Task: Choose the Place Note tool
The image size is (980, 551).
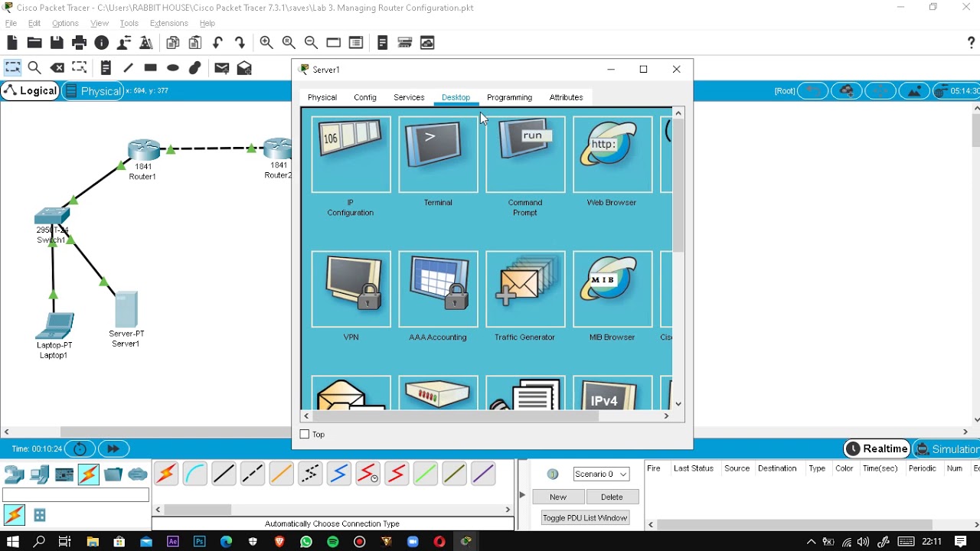Action: point(106,68)
